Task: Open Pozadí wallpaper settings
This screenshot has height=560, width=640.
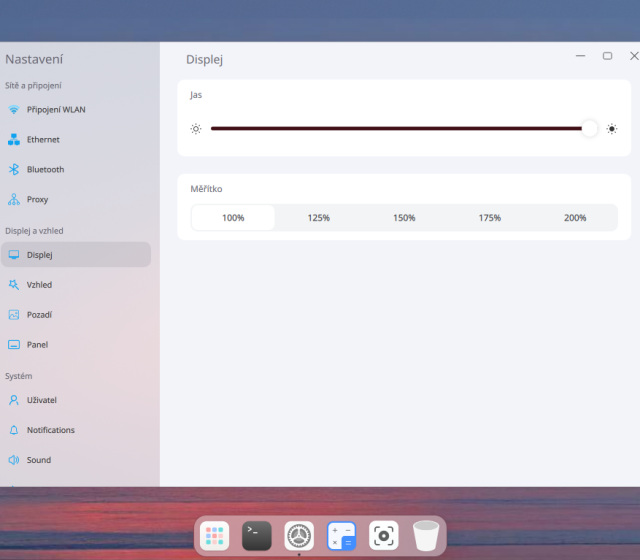Action: coord(39,315)
